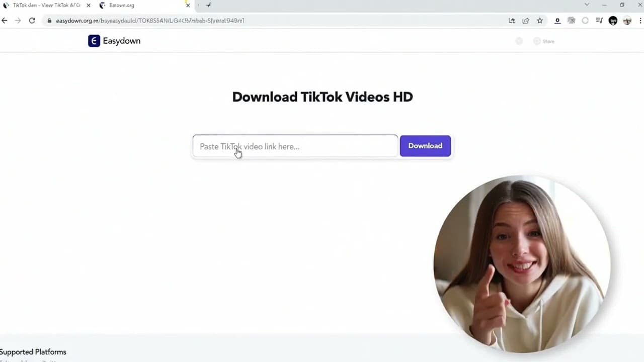Open the tab search chevron
This screenshot has width=644, height=362.
point(587,5)
